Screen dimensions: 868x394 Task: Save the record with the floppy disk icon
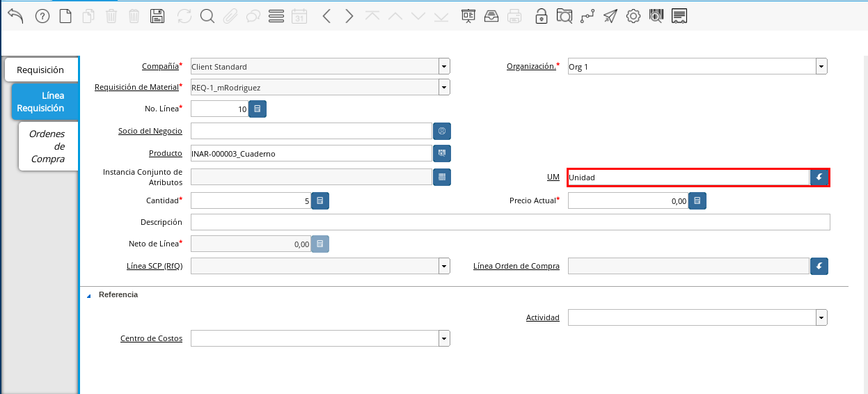tap(157, 17)
